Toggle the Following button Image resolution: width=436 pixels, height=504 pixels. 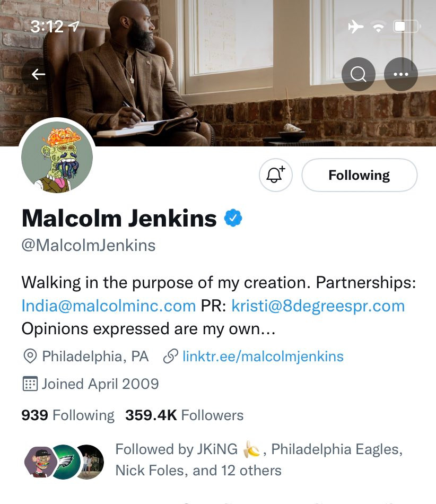pos(359,175)
